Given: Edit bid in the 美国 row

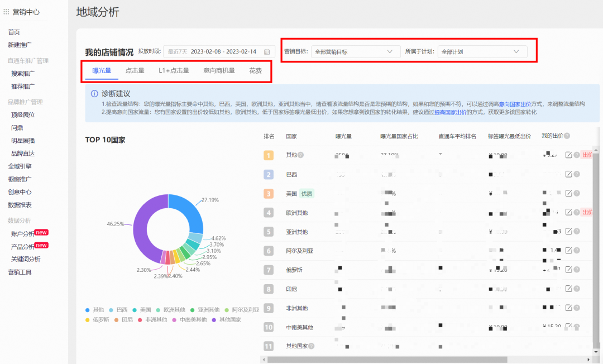Looking at the screenshot, I should pos(569,193).
